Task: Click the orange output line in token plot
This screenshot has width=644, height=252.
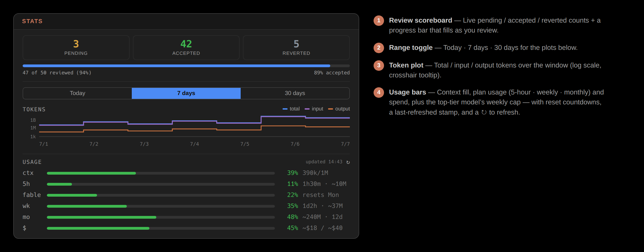Action: click(x=194, y=129)
